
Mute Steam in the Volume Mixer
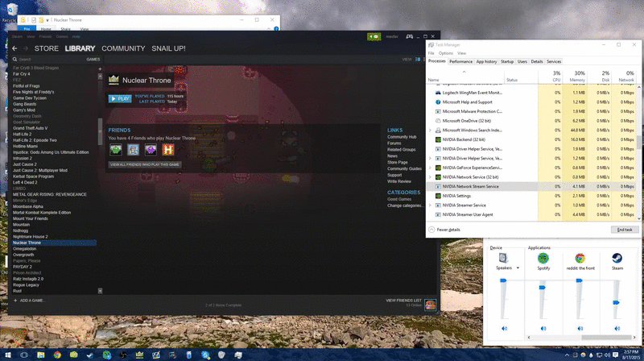pos(617,329)
